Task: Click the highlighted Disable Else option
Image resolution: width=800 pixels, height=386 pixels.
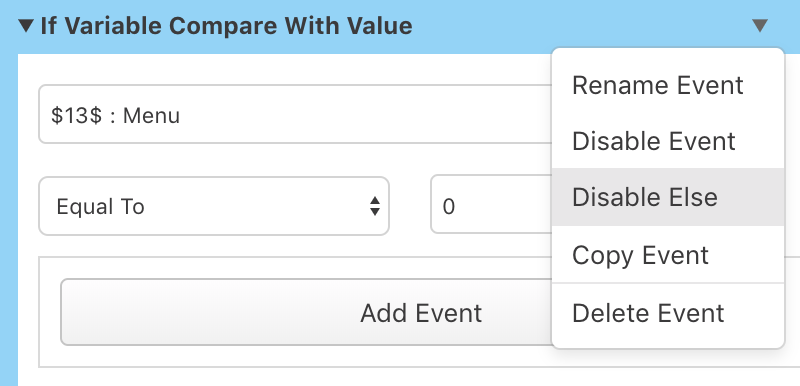Action: [x=668, y=197]
